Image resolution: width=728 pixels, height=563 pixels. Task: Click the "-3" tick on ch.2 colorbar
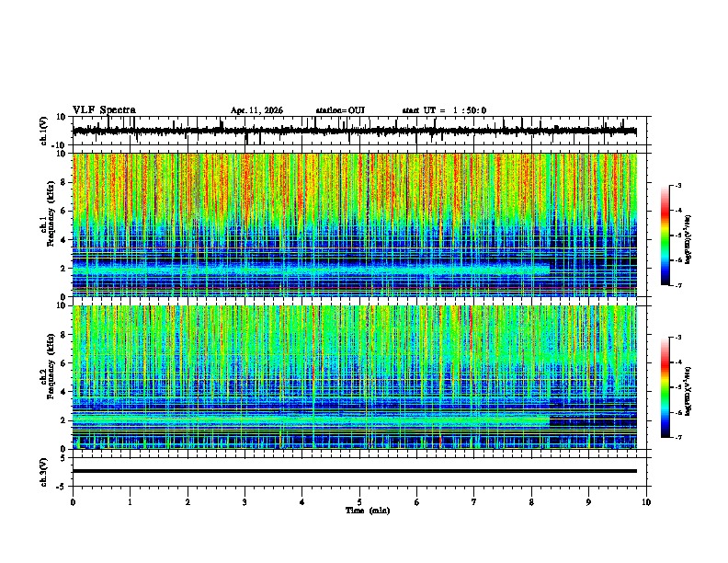(677, 338)
